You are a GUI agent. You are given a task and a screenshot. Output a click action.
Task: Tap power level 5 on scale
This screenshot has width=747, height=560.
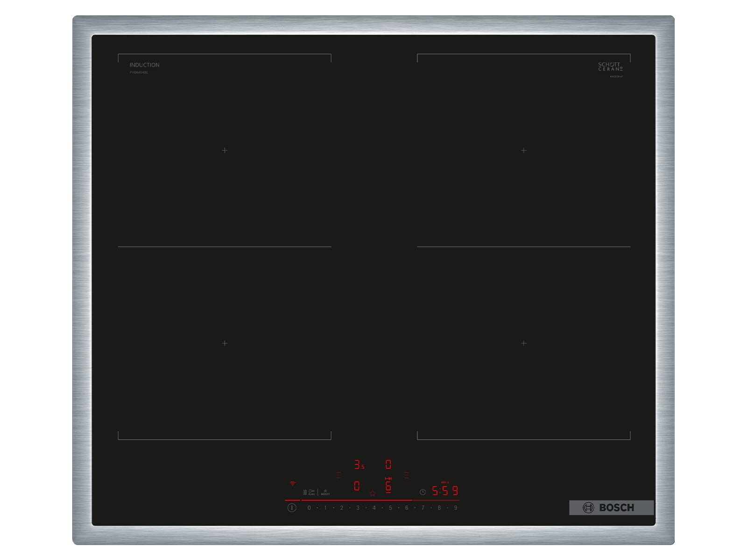click(x=390, y=508)
